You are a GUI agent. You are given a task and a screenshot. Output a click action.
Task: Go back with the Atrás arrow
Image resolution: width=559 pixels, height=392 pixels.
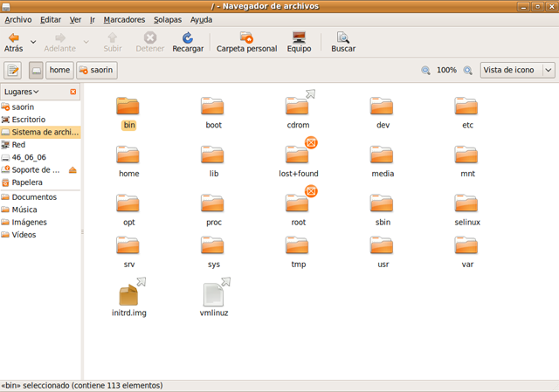[13, 38]
